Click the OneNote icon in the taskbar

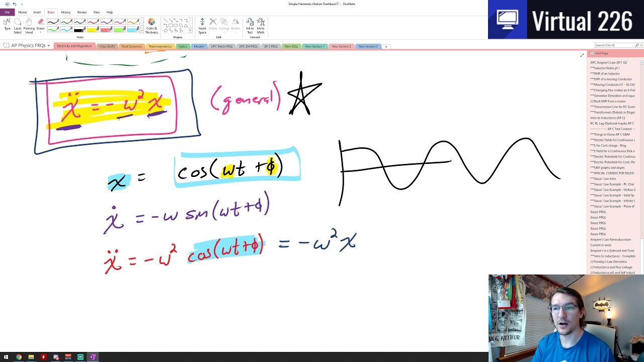pos(93,357)
